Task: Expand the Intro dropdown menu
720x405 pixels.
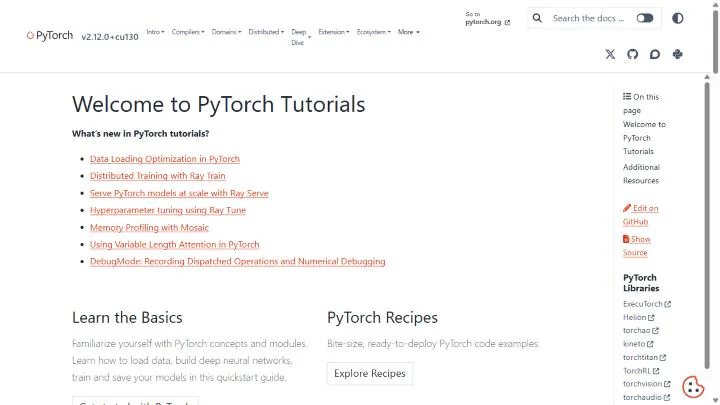Action: click(x=155, y=32)
